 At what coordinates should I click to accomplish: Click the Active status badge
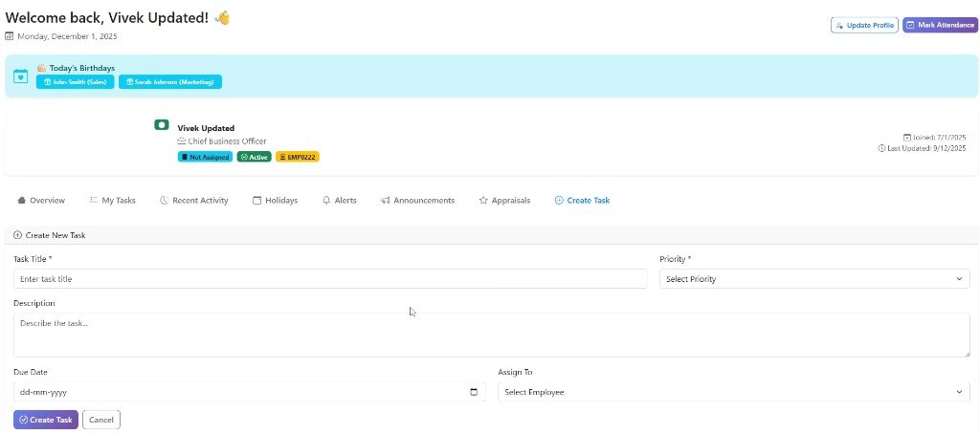click(x=254, y=158)
